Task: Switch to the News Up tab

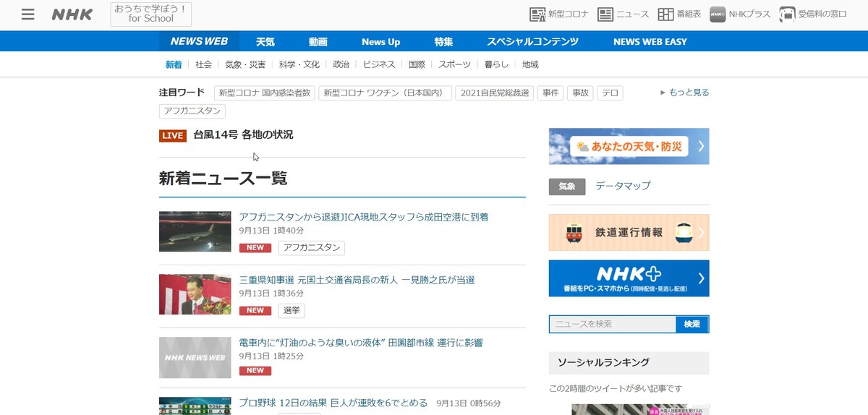Action: (380, 41)
